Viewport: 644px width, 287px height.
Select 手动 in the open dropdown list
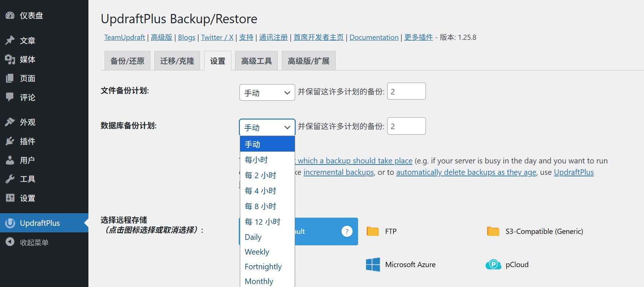267,144
